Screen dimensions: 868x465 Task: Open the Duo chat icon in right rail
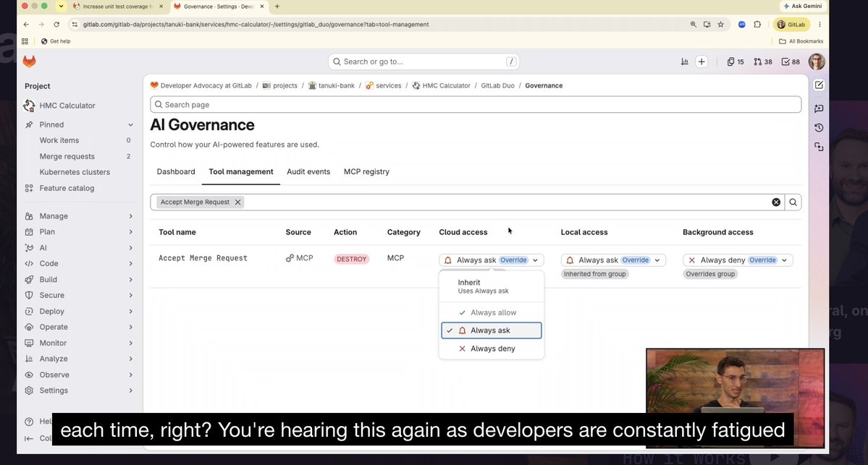819,108
